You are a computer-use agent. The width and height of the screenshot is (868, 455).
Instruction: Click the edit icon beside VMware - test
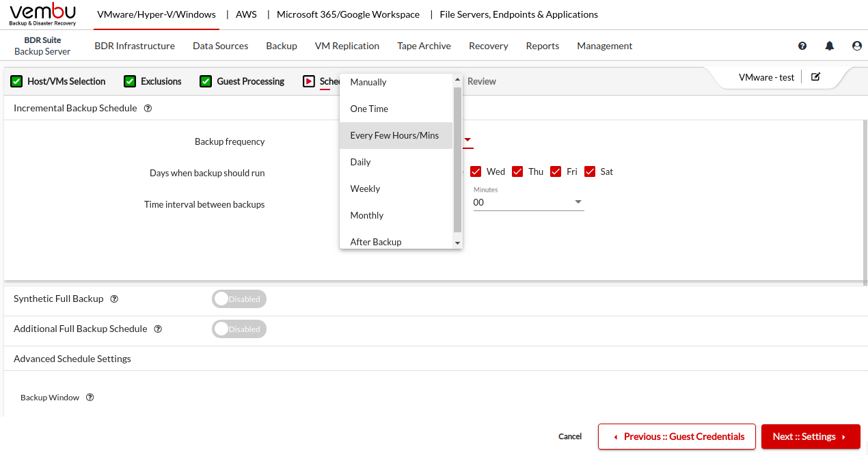(815, 77)
